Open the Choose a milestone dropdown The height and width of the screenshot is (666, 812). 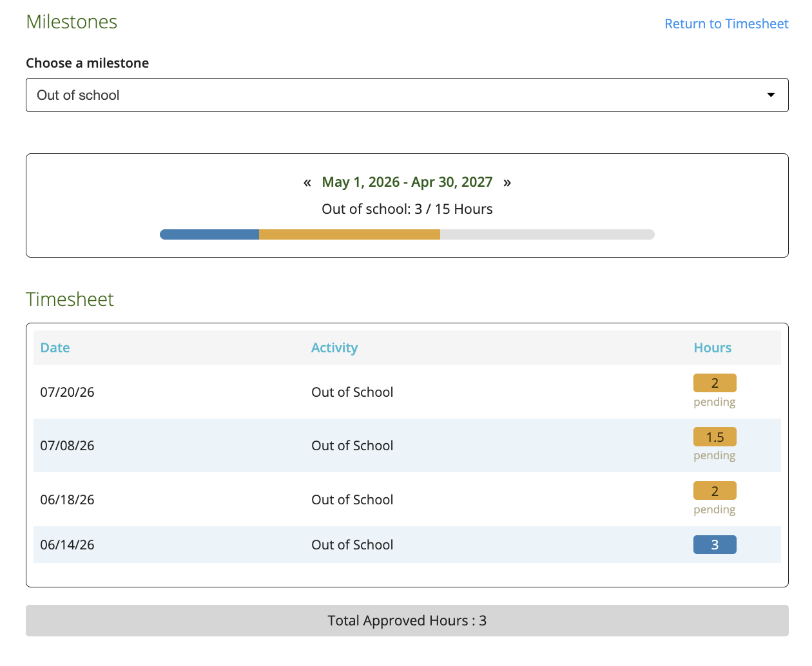pos(407,95)
